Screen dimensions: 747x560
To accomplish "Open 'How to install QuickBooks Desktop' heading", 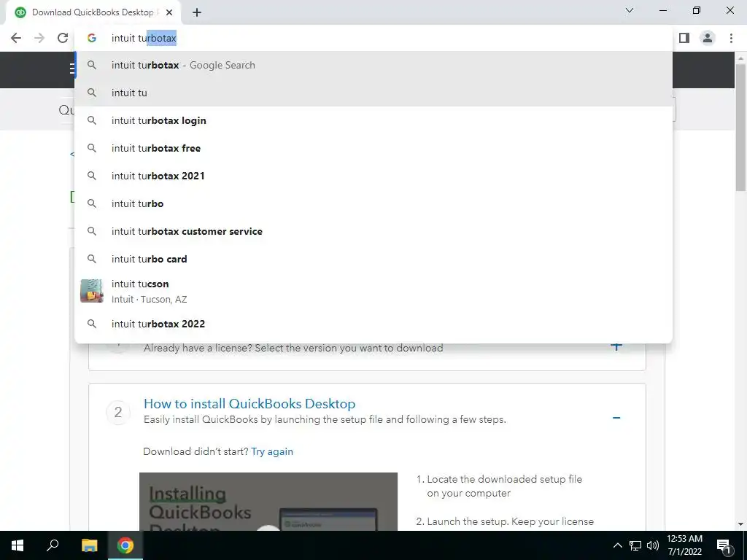I will coord(249,403).
